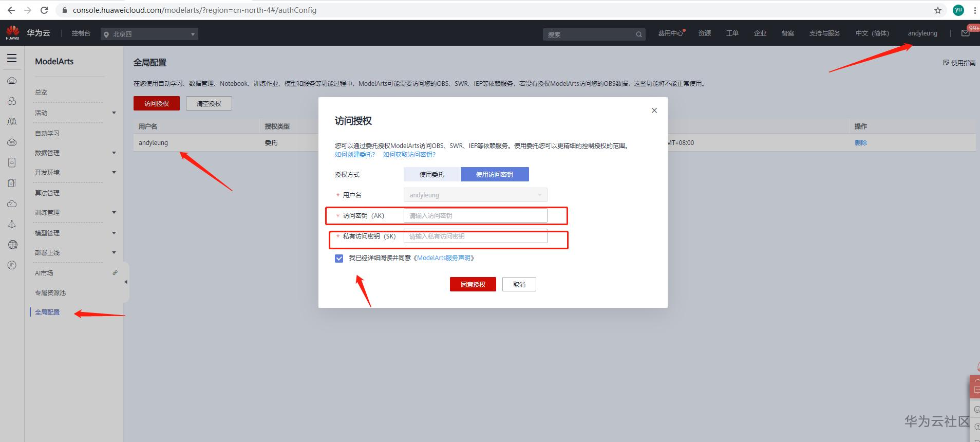Open the Chrome three-dot menu

tap(974, 10)
